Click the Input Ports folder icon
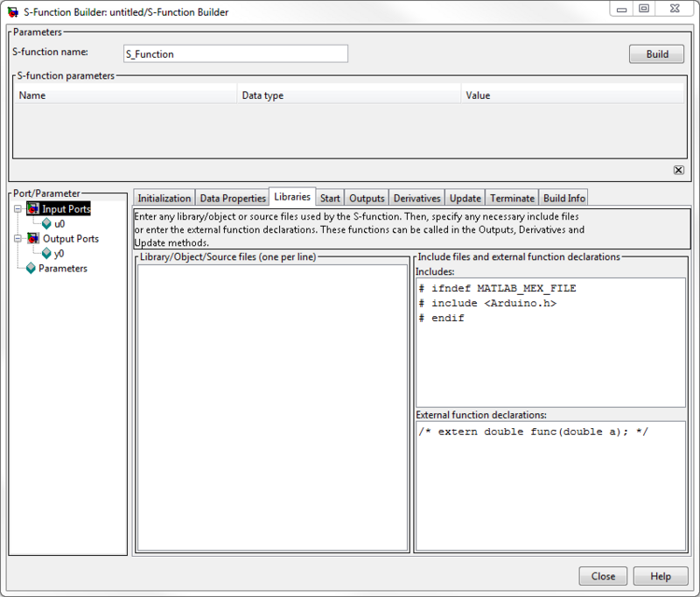This screenshot has width=700, height=597. pyautogui.click(x=33, y=209)
